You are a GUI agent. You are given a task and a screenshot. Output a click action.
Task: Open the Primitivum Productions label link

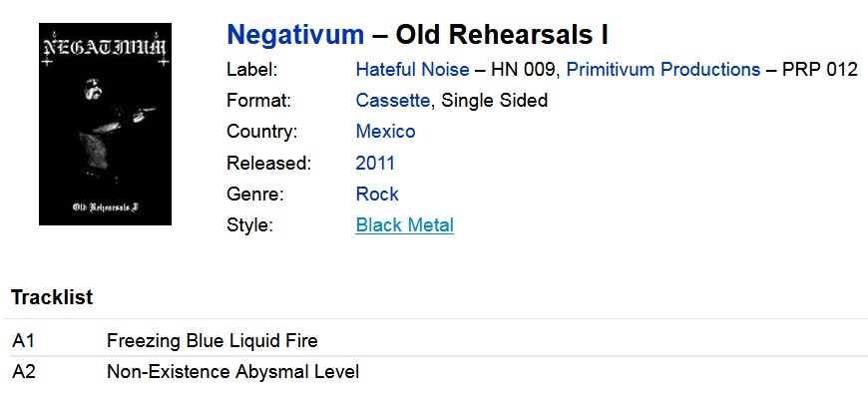[663, 70]
